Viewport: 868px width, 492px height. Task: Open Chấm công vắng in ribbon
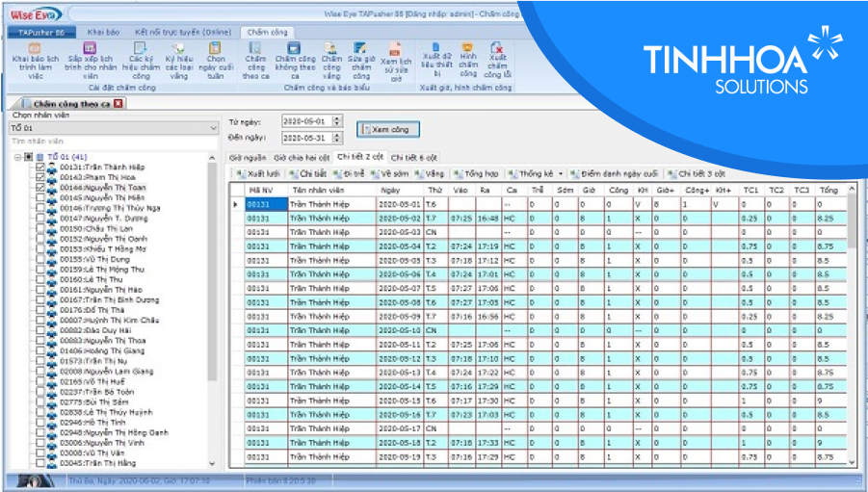[x=331, y=61]
